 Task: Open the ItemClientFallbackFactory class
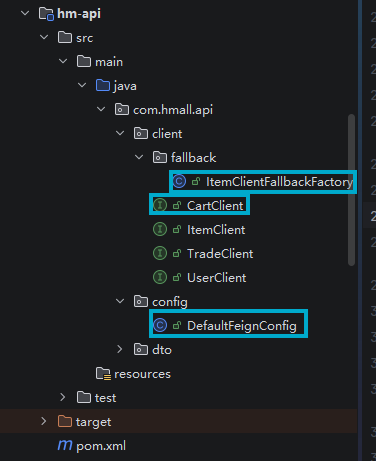[279, 182]
